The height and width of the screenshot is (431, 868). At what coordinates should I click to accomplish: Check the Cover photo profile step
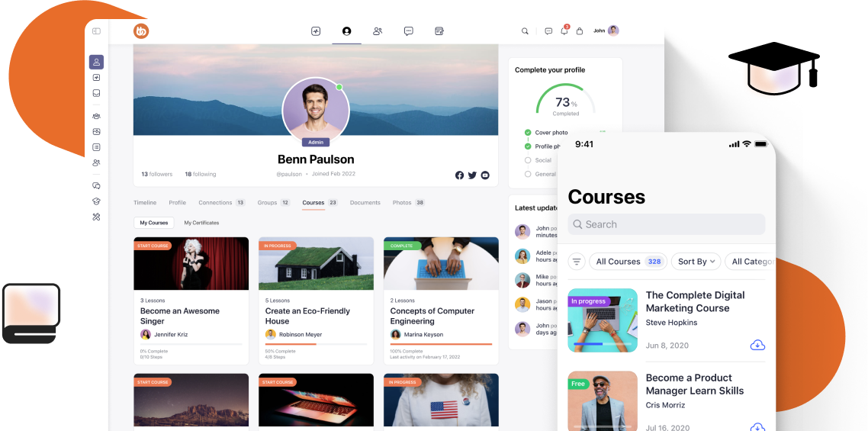point(528,133)
